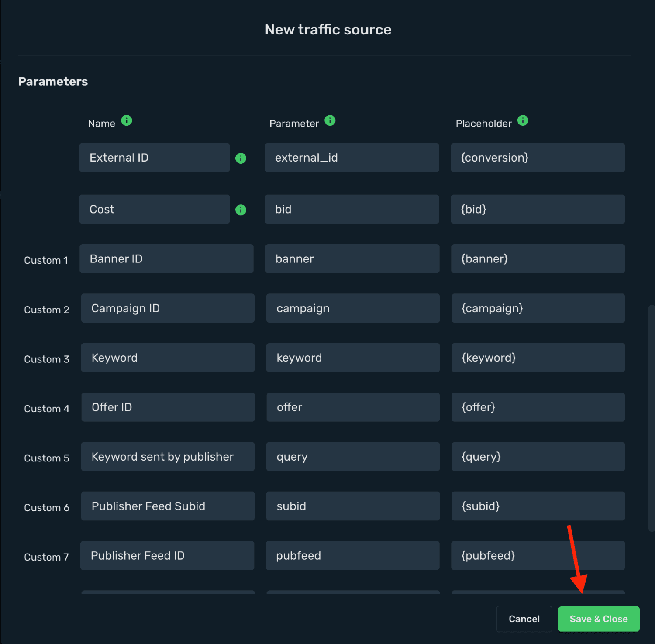
Task: Edit the keyword parameter field
Action: coord(353,358)
